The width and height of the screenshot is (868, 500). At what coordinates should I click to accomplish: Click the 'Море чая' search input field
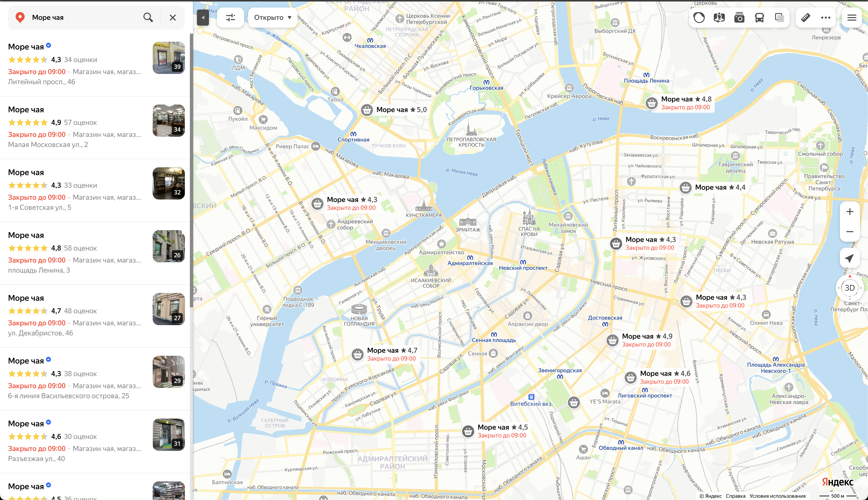(84, 18)
